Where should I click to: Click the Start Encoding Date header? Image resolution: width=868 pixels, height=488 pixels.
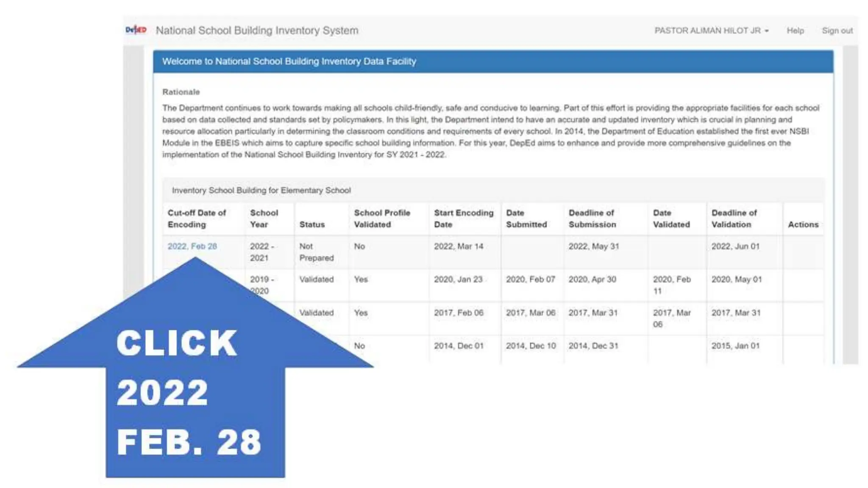[463, 219]
